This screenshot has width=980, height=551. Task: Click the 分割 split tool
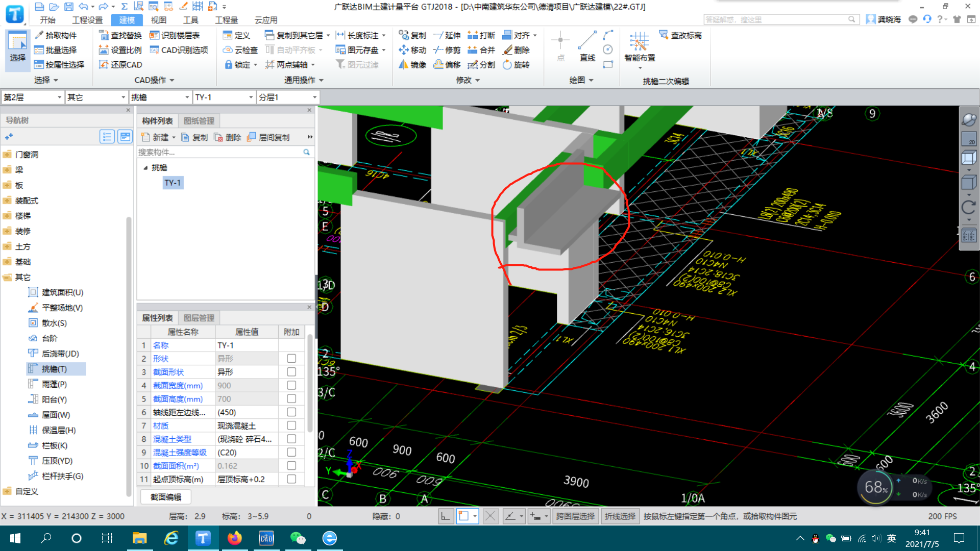tap(482, 65)
